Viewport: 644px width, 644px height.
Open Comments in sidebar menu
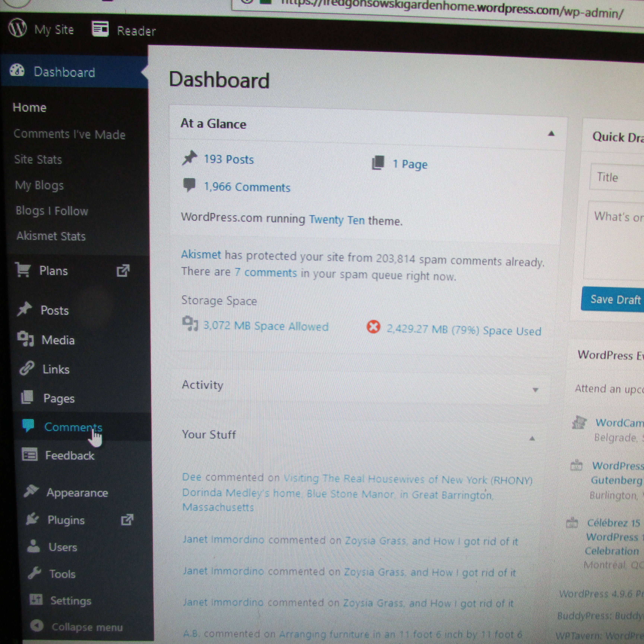point(73,427)
